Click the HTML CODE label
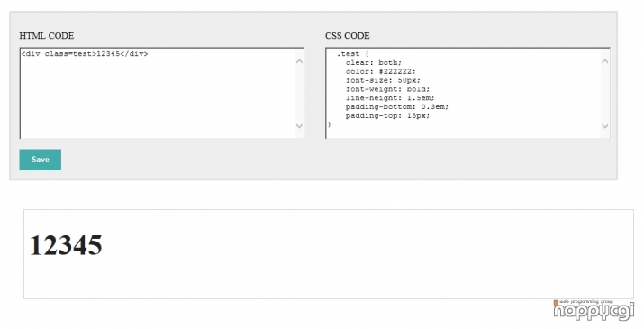This screenshot has height=329, width=644. 47,36
